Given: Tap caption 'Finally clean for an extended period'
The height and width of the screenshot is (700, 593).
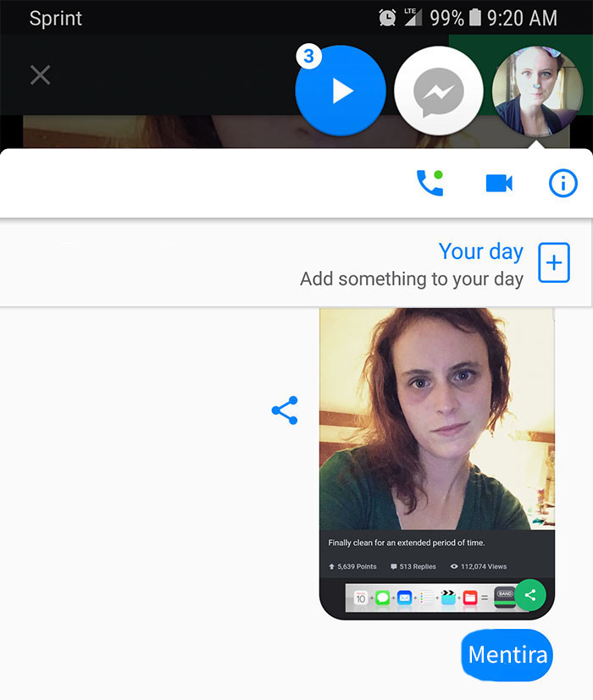Looking at the screenshot, I should click(x=407, y=543).
